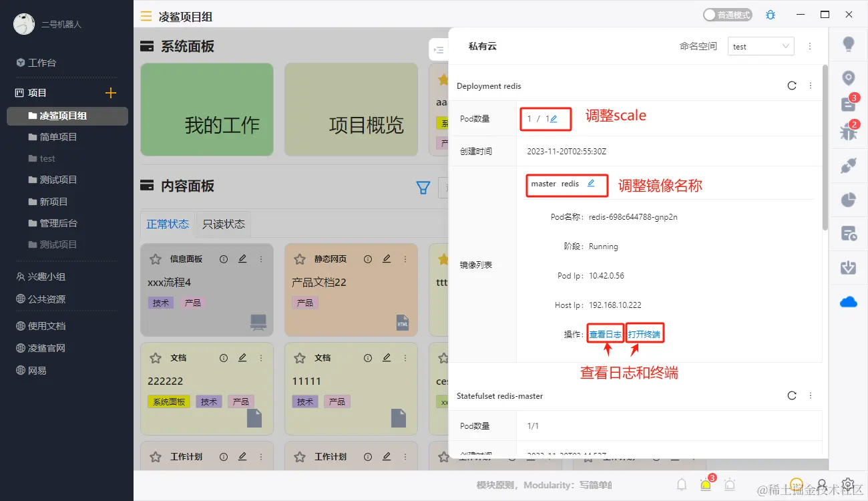The width and height of the screenshot is (868, 501).
Task: Edit the 11111 document card
Action: tap(387, 357)
